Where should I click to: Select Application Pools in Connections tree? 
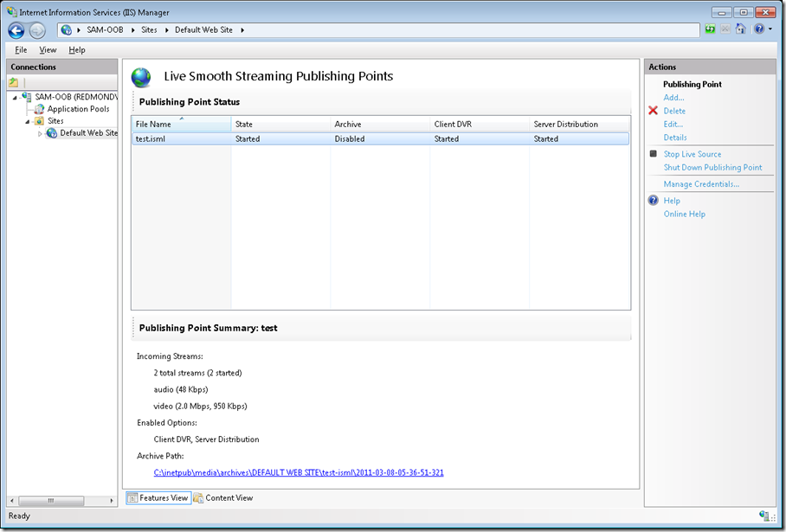tap(78, 109)
